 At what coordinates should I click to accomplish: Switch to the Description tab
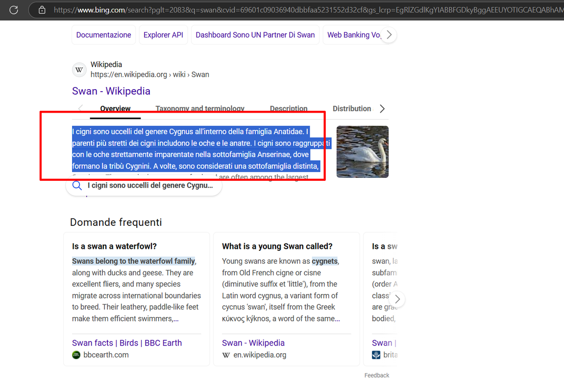(289, 109)
